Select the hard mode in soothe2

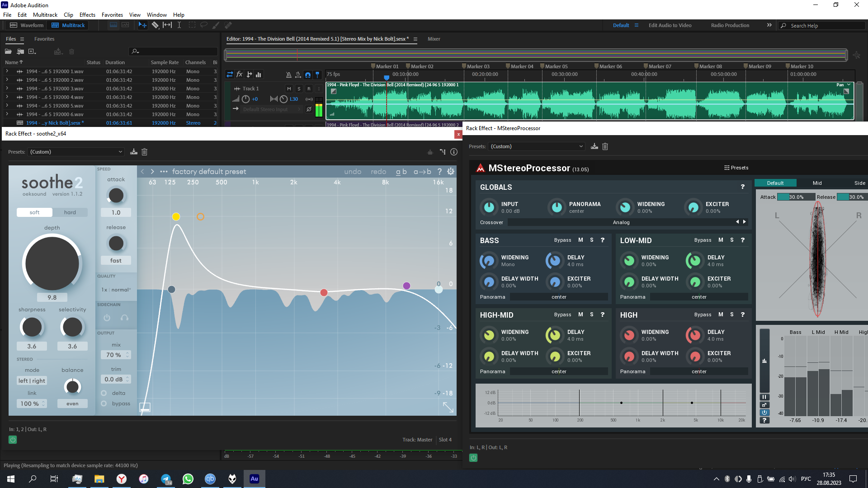coord(70,212)
